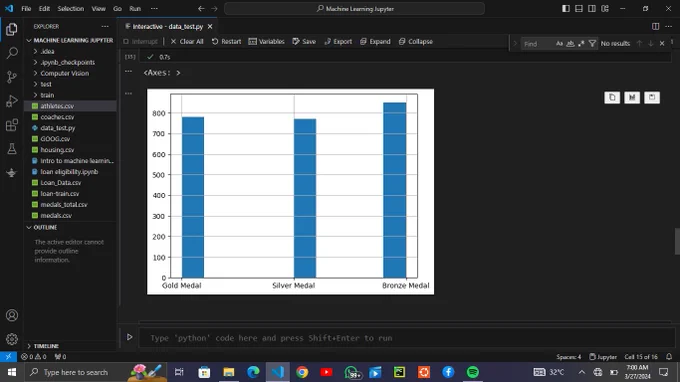The image size is (680, 382).
Task: Open Spotify from the taskbar
Action: (472, 372)
